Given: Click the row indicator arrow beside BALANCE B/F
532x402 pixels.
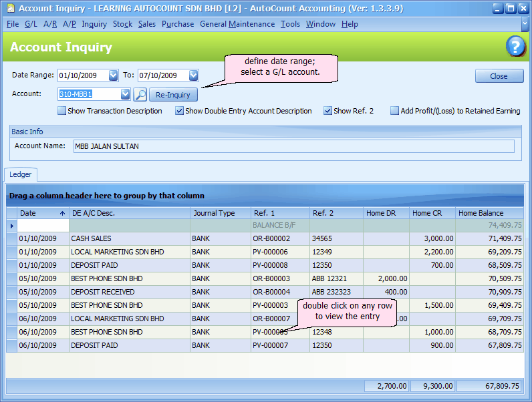Looking at the screenshot, I should tap(12, 226).
